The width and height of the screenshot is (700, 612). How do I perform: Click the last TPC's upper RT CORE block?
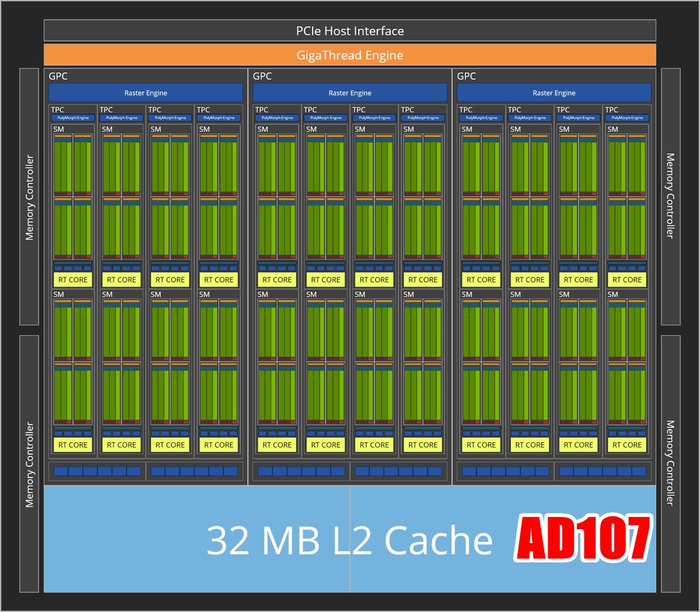click(627, 280)
